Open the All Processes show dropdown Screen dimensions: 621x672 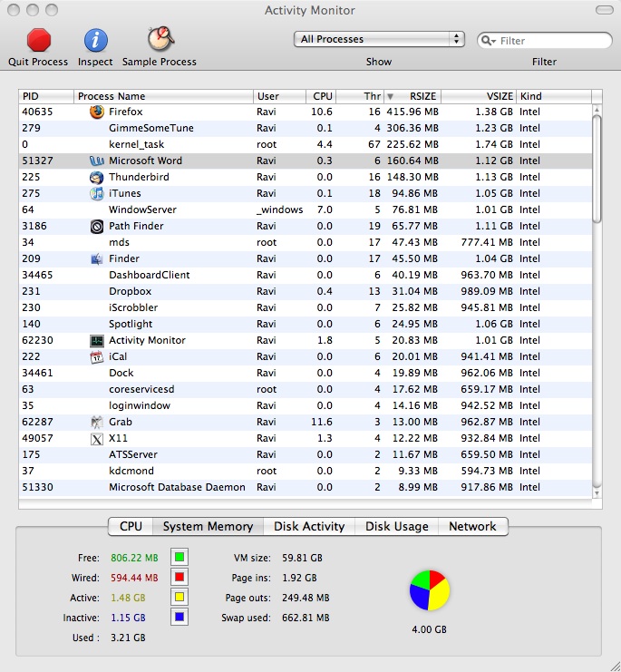coord(379,39)
